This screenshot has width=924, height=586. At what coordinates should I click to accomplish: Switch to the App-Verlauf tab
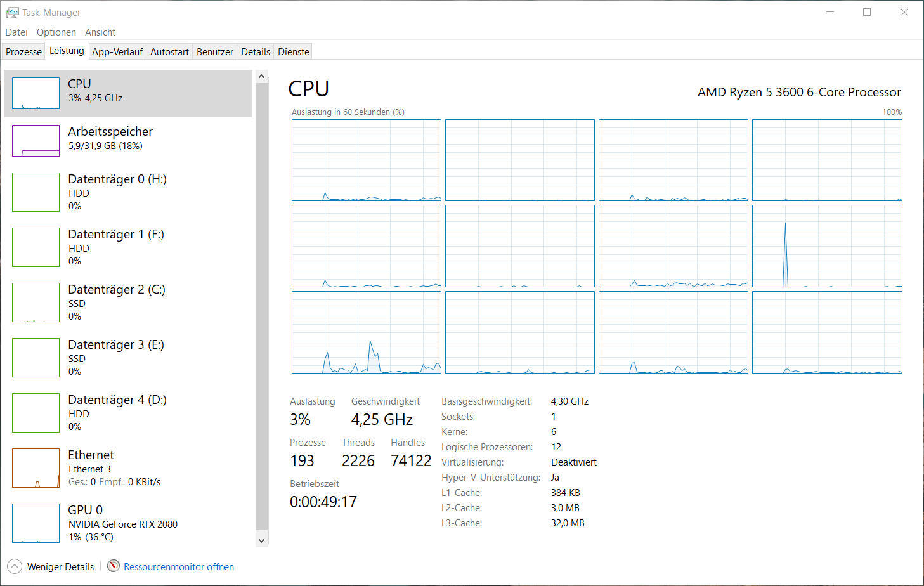(117, 52)
